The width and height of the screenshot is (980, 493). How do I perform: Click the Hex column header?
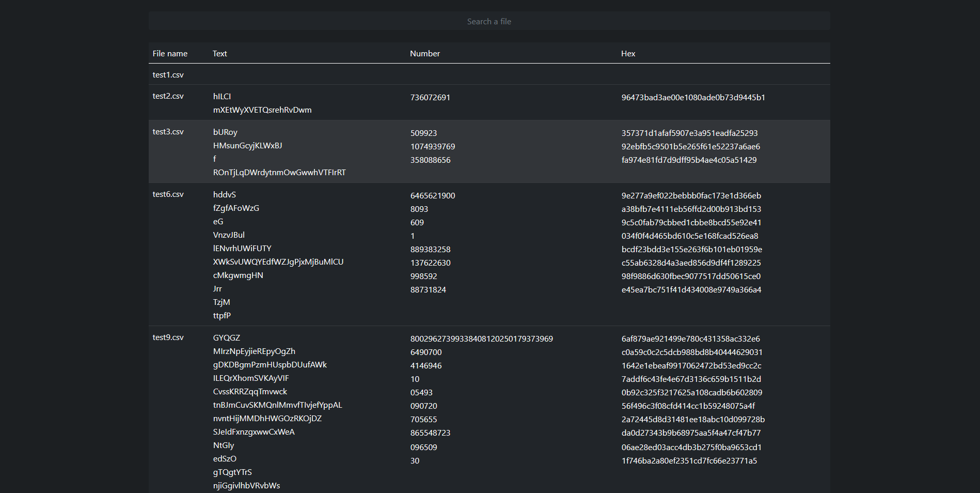(x=628, y=54)
